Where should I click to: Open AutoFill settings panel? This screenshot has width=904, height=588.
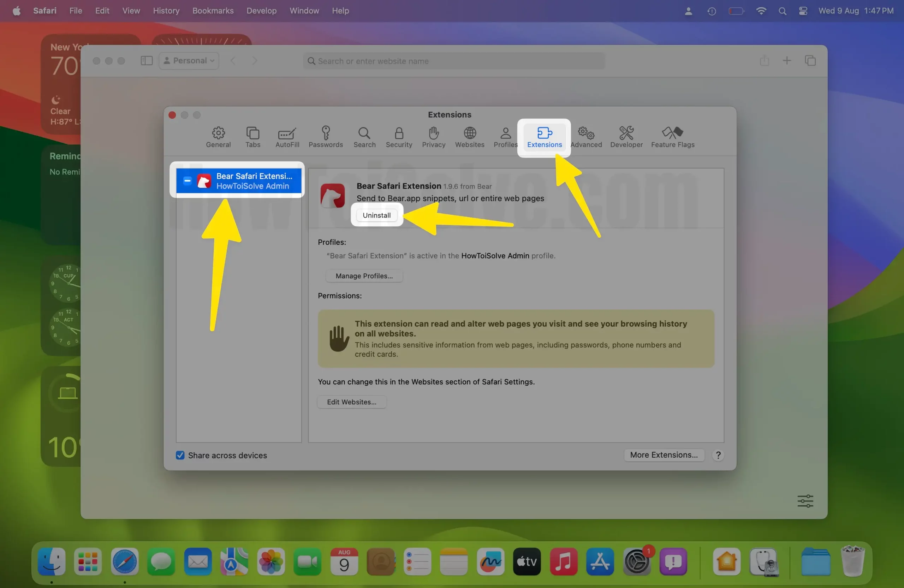287,136
